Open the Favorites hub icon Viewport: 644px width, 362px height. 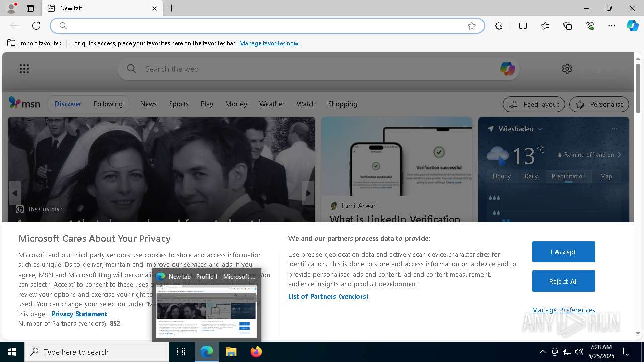pyautogui.click(x=545, y=26)
